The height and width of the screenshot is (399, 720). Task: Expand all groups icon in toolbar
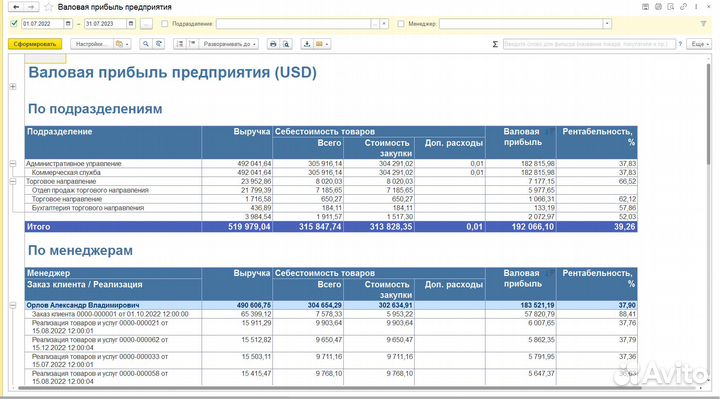pyautogui.click(x=192, y=44)
